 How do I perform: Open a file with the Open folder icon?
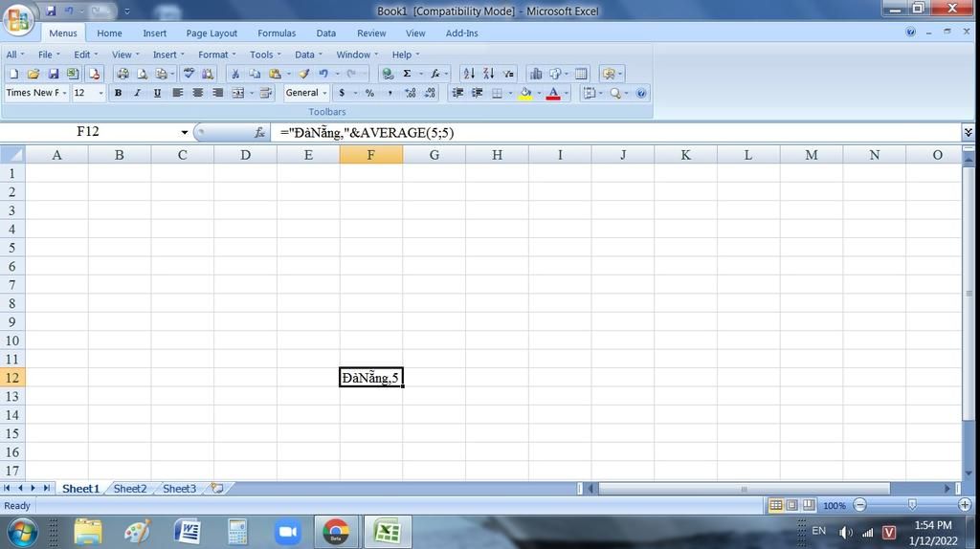(33, 74)
